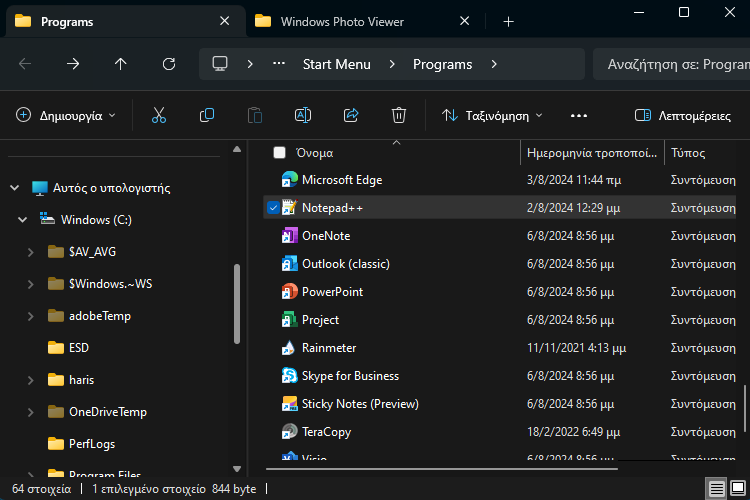750x500 pixels.
Task: Go back with the left arrow
Action: click(25, 64)
